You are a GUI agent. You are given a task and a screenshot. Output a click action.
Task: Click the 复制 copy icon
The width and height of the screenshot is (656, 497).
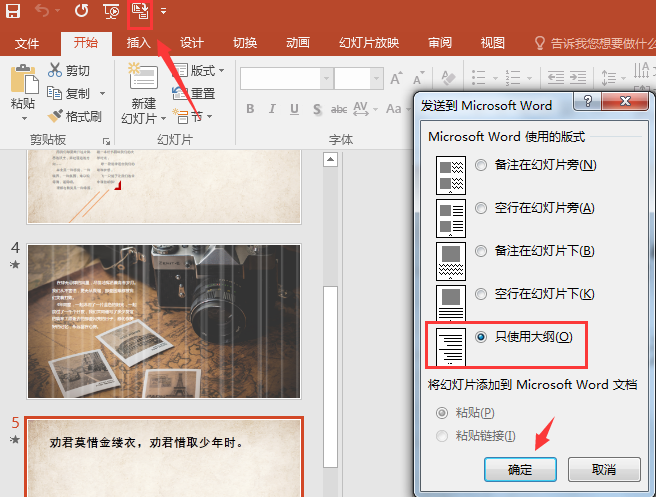coord(54,93)
